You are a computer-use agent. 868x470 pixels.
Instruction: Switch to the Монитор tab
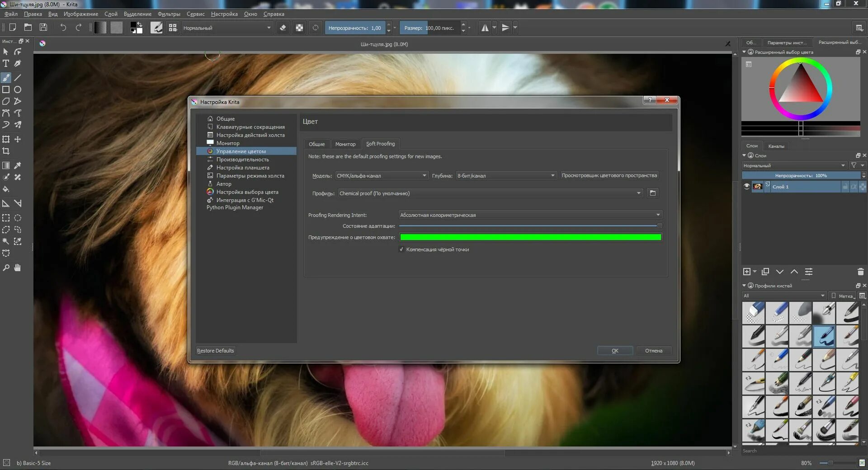[x=345, y=144]
